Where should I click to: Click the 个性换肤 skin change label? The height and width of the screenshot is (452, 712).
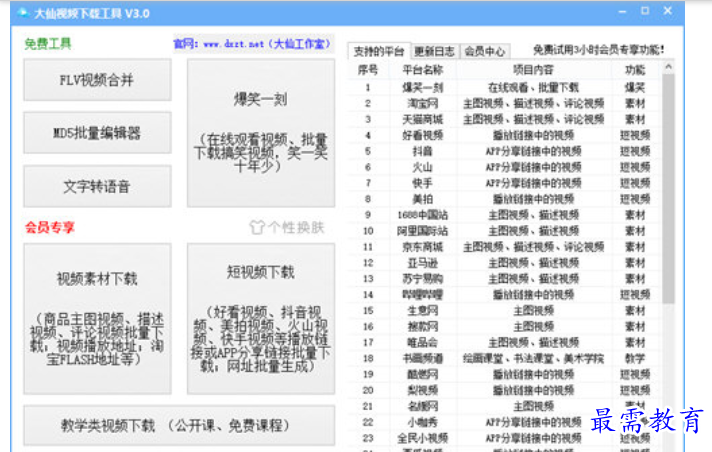point(296,227)
